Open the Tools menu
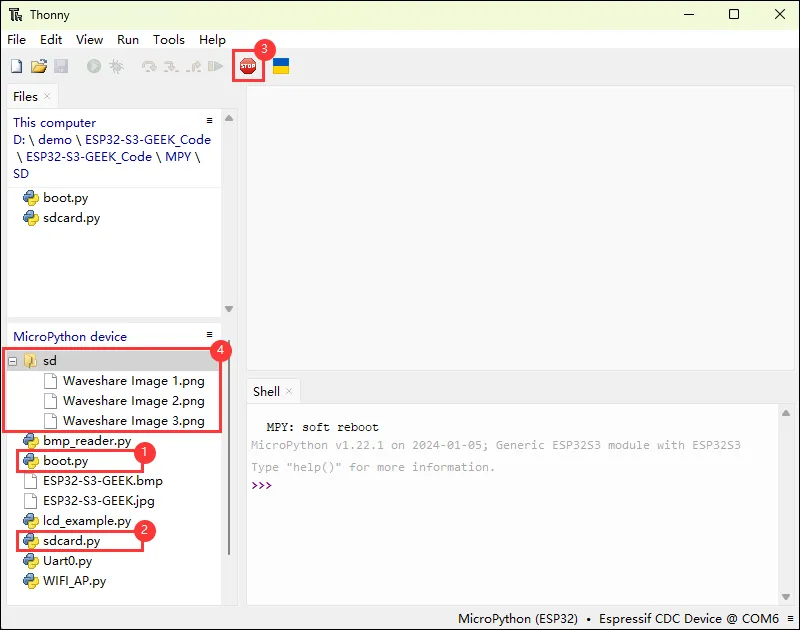800x630 pixels. [x=168, y=40]
